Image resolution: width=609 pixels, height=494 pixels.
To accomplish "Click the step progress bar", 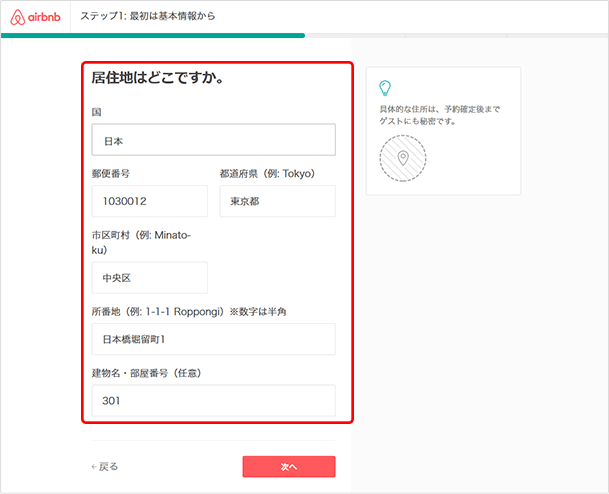I will click(x=304, y=36).
